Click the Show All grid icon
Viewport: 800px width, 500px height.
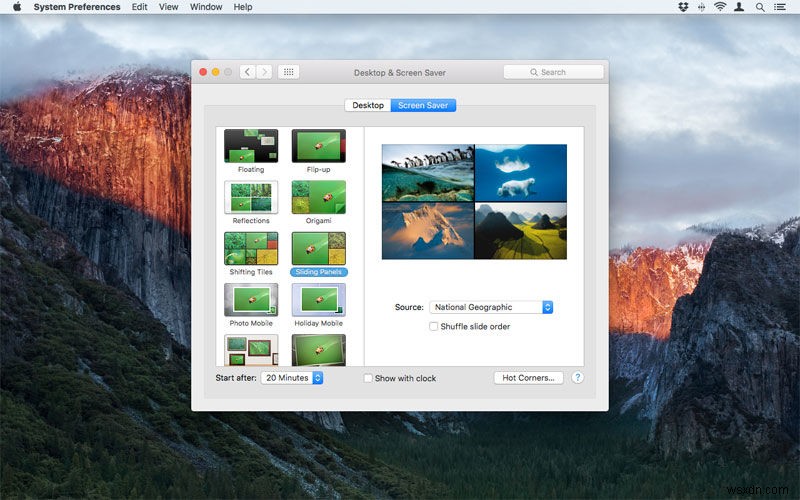[288, 72]
